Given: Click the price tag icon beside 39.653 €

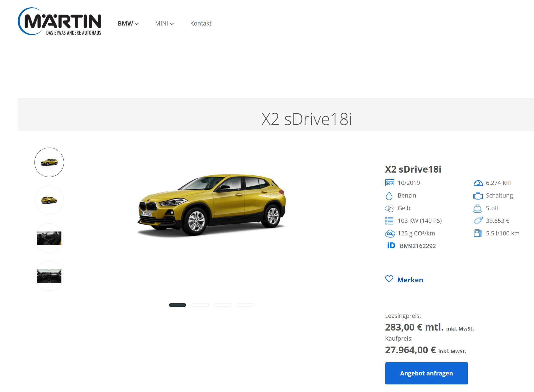Looking at the screenshot, I should tap(478, 221).
